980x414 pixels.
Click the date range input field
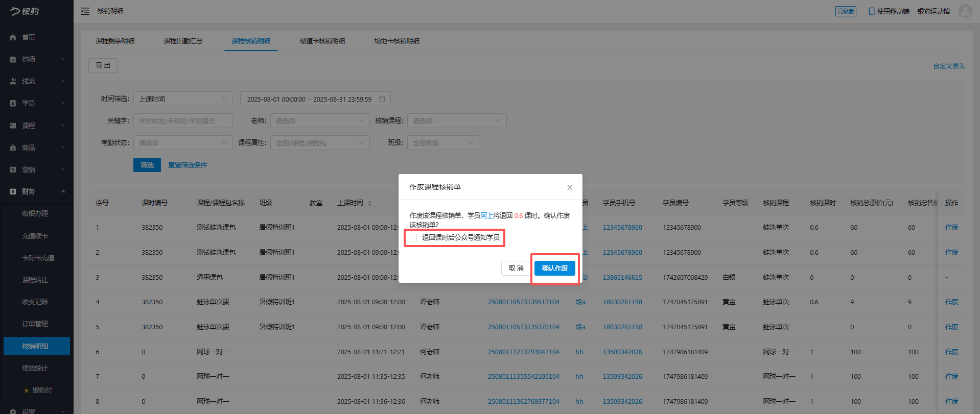point(315,99)
